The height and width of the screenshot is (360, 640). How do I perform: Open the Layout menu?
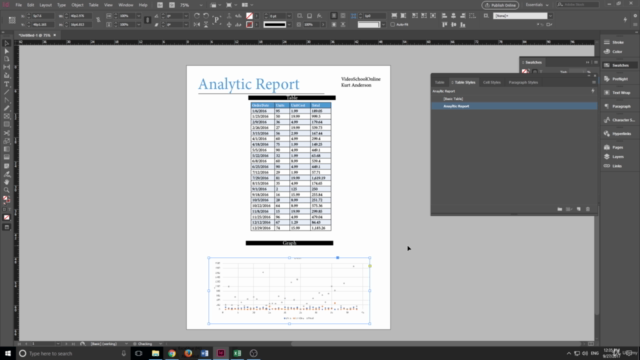[45, 5]
